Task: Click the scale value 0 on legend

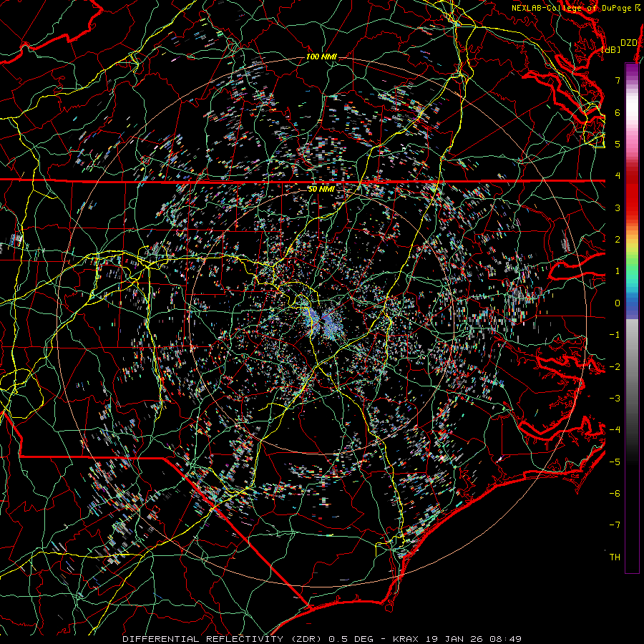Action: (618, 303)
